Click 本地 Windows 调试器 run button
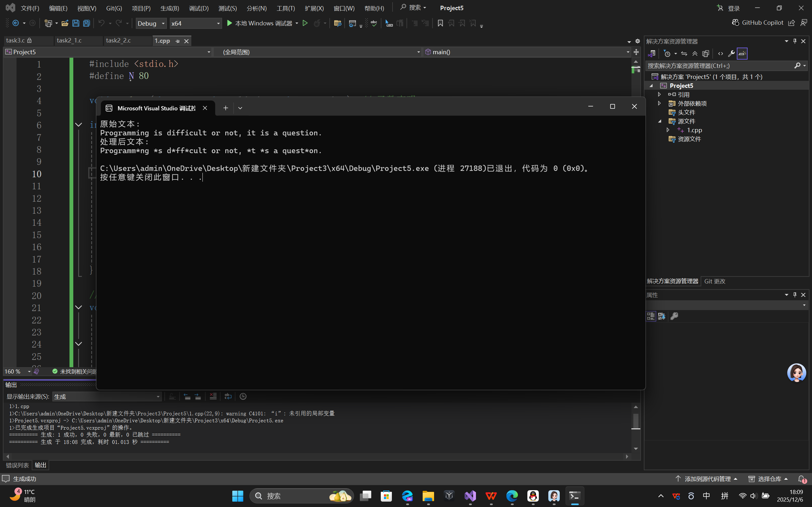Viewport: 812px width, 507px height. [259, 23]
